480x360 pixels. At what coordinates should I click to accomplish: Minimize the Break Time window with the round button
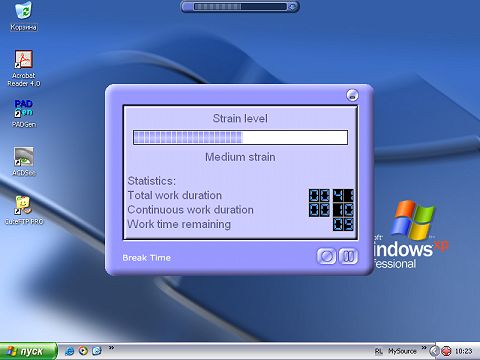click(352, 95)
